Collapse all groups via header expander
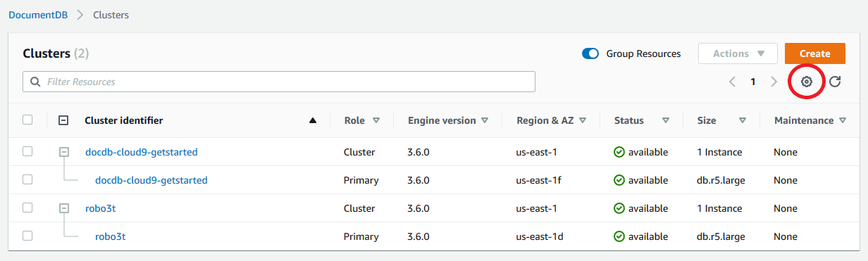 [63, 120]
